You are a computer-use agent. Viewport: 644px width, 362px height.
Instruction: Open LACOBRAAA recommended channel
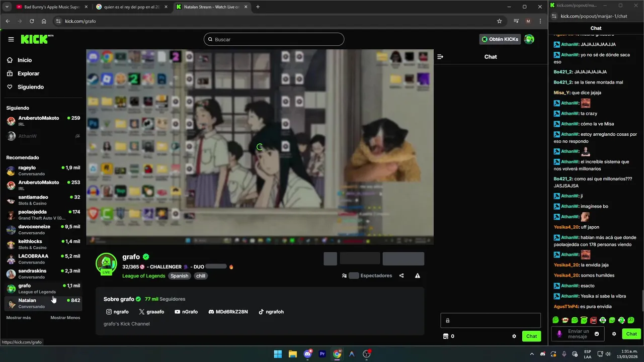(x=43, y=259)
